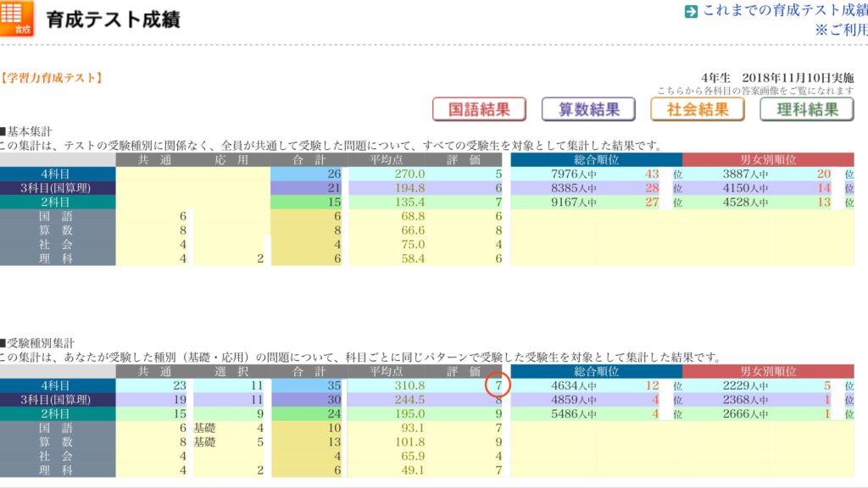Open the 国語結果 button
Image resolution: width=868 pixels, height=488 pixels.
point(479,109)
